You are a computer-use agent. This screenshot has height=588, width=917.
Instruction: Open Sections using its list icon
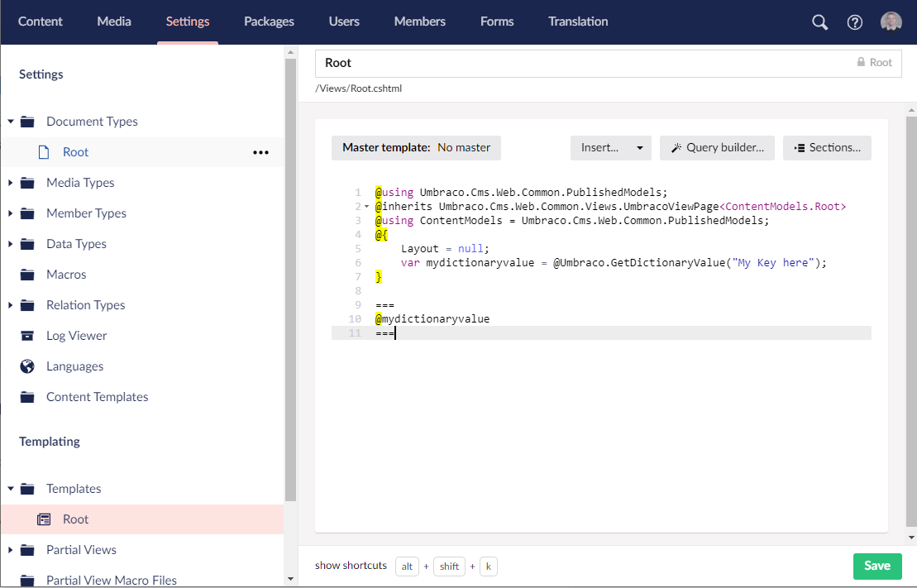pos(799,147)
